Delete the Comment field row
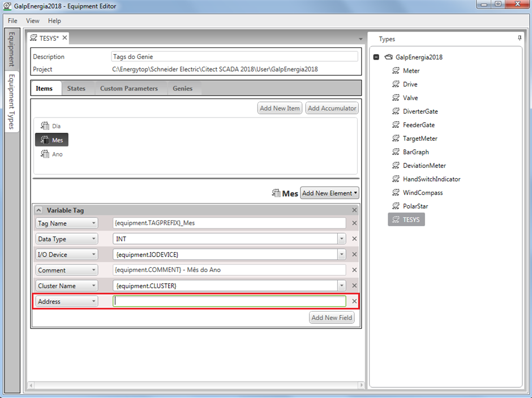The width and height of the screenshot is (532, 398). [x=354, y=270]
